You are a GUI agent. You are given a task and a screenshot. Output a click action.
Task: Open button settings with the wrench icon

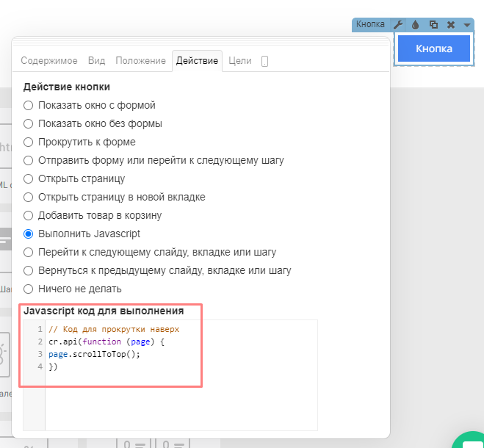point(398,24)
